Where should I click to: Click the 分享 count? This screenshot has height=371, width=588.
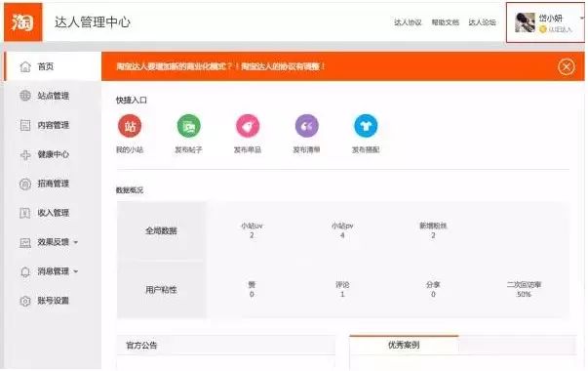pyautogui.click(x=433, y=295)
